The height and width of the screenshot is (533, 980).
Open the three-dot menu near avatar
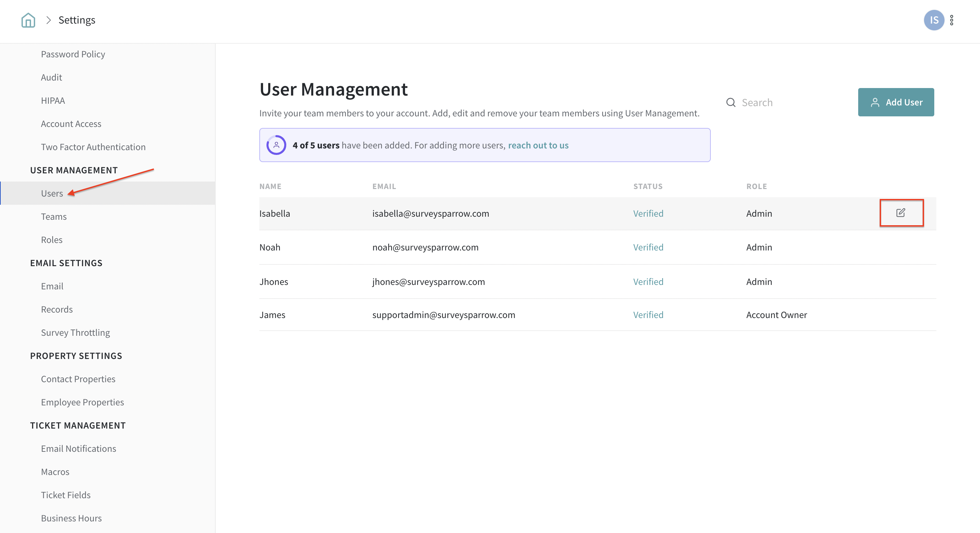coord(951,20)
